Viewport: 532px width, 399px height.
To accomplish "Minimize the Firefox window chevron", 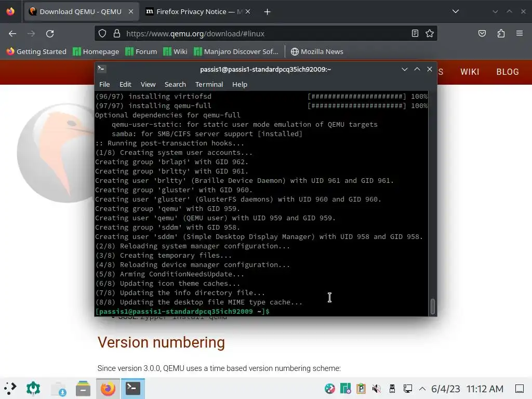I will coord(495,11).
